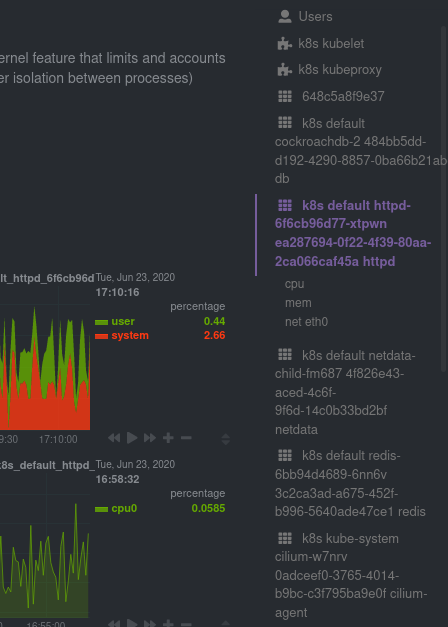Image resolution: width=448 pixels, height=627 pixels.
Task: Open k8s kube-system cilium-w7nrv section
Action: pos(351,576)
